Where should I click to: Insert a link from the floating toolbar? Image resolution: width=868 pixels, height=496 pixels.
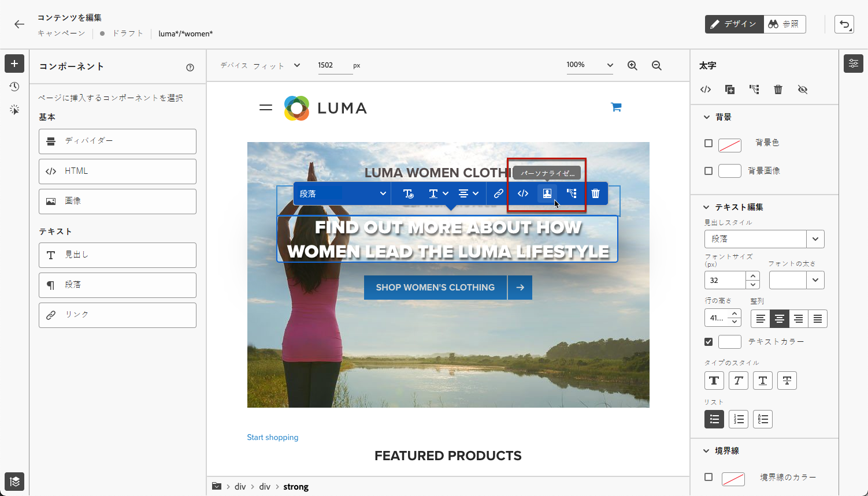(499, 193)
